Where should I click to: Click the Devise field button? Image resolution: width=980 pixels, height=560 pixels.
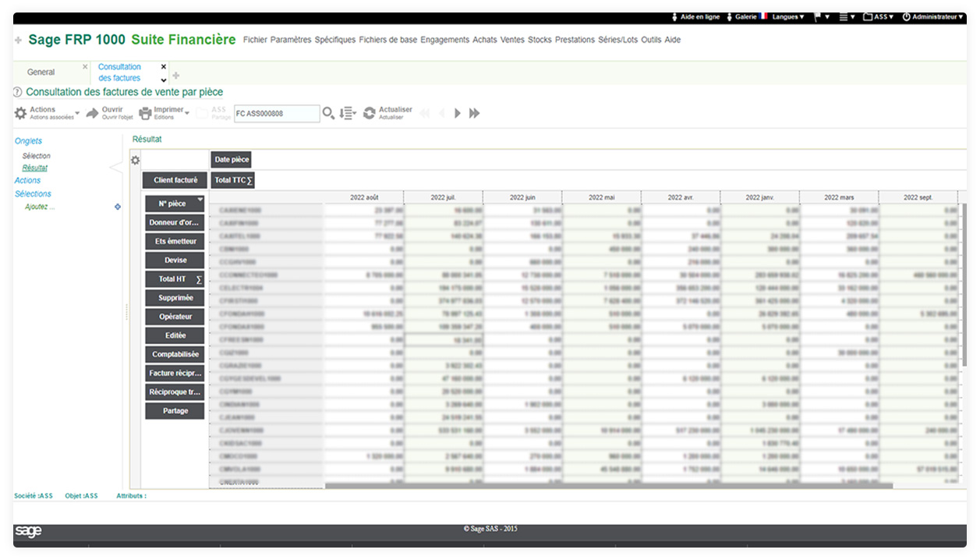[x=175, y=261]
